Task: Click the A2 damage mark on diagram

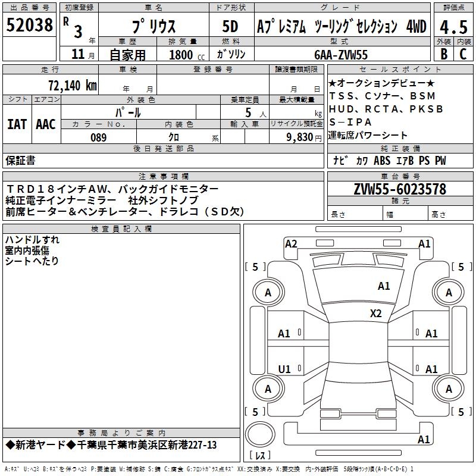Action: pyautogui.click(x=291, y=244)
